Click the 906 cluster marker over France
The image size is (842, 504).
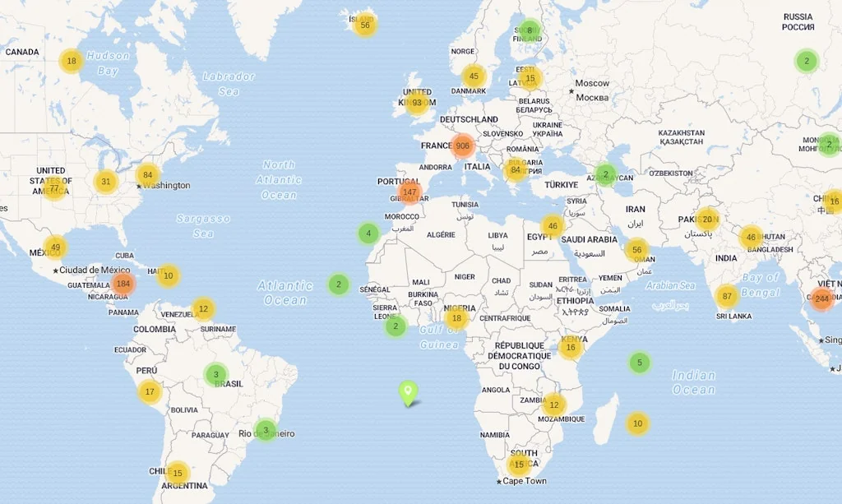point(461,145)
